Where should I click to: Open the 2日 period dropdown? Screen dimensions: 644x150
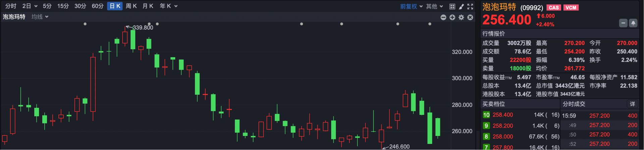point(30,6)
